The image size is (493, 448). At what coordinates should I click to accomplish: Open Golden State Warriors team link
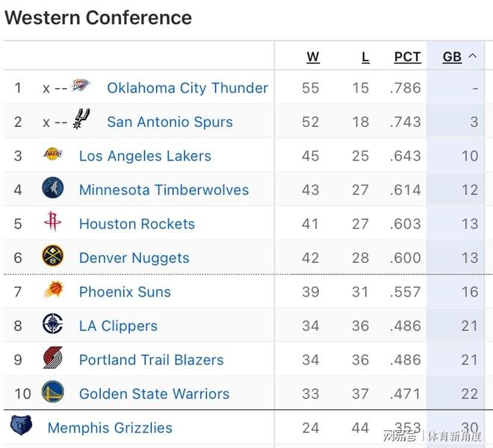click(x=154, y=393)
